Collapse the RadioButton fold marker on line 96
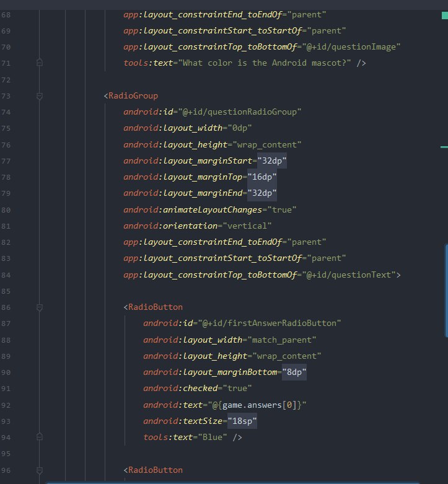448x484 pixels. pyautogui.click(x=40, y=470)
